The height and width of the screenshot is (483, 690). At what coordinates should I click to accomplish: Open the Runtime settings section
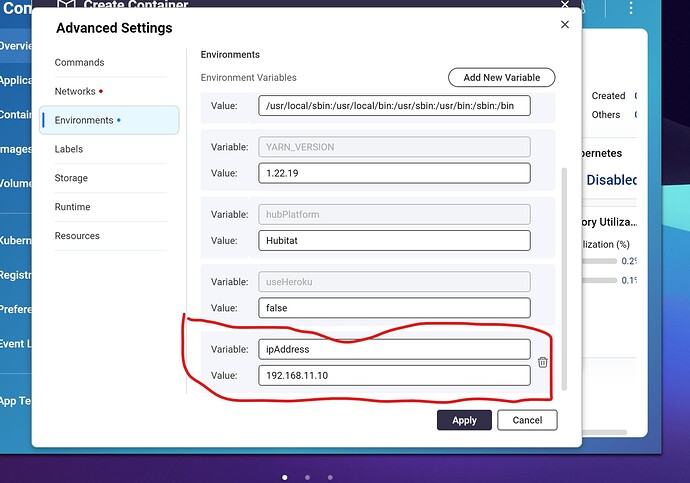72,207
